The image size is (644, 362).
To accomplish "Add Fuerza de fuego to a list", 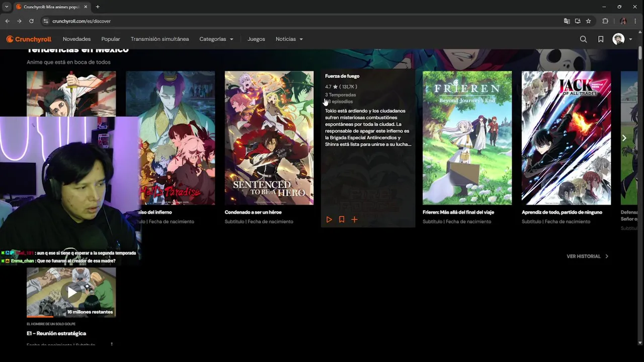I will click(354, 220).
